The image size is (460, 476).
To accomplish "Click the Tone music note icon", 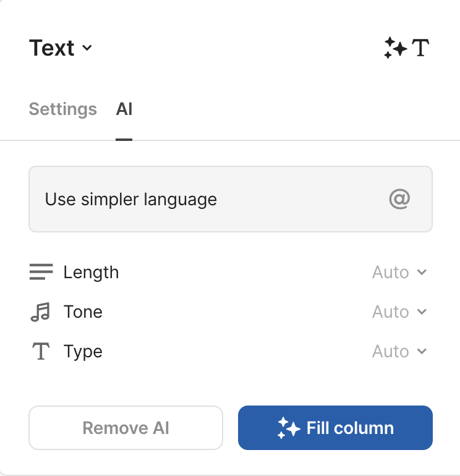I will pos(40,312).
